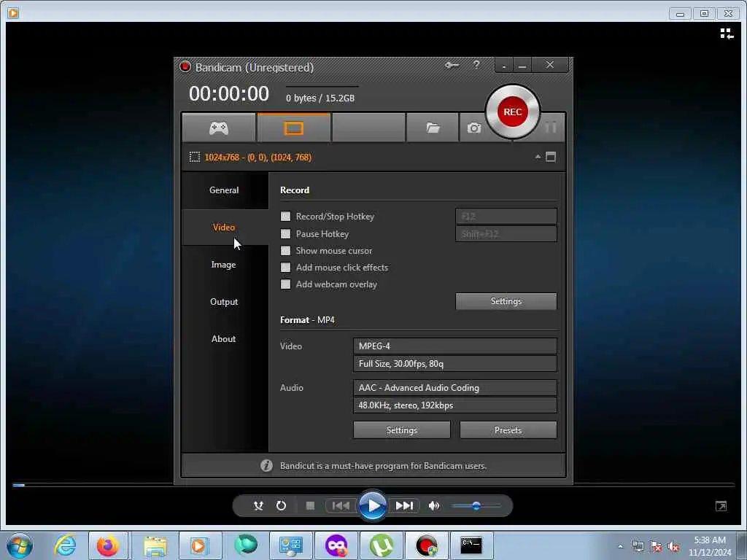Click the system tray muted volume icon
This screenshot has width=747, height=560.
pos(673,547)
